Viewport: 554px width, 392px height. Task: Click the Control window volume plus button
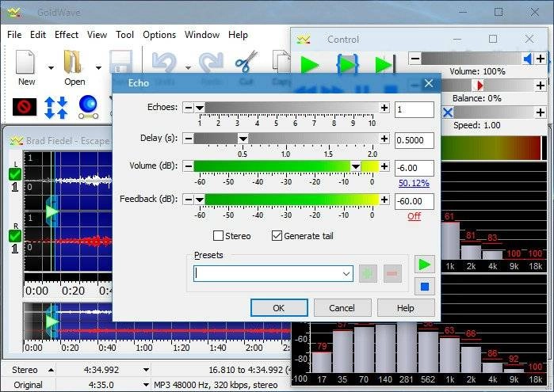pyautogui.click(x=541, y=59)
